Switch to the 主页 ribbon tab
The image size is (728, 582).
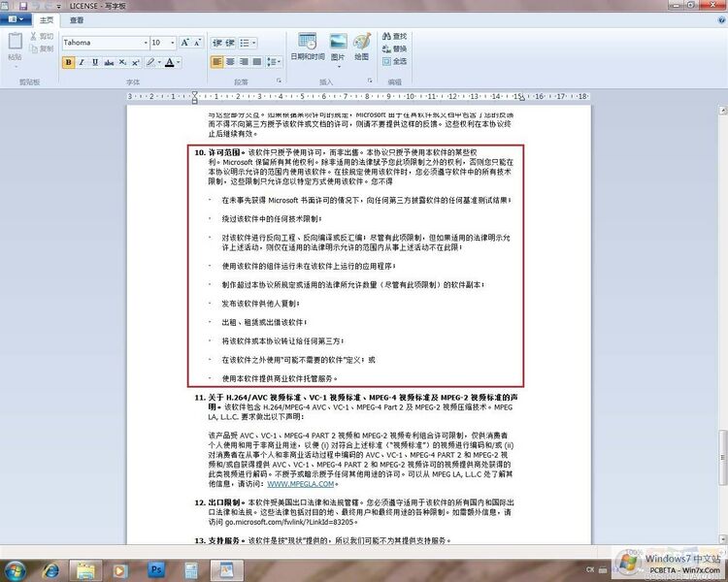47,20
